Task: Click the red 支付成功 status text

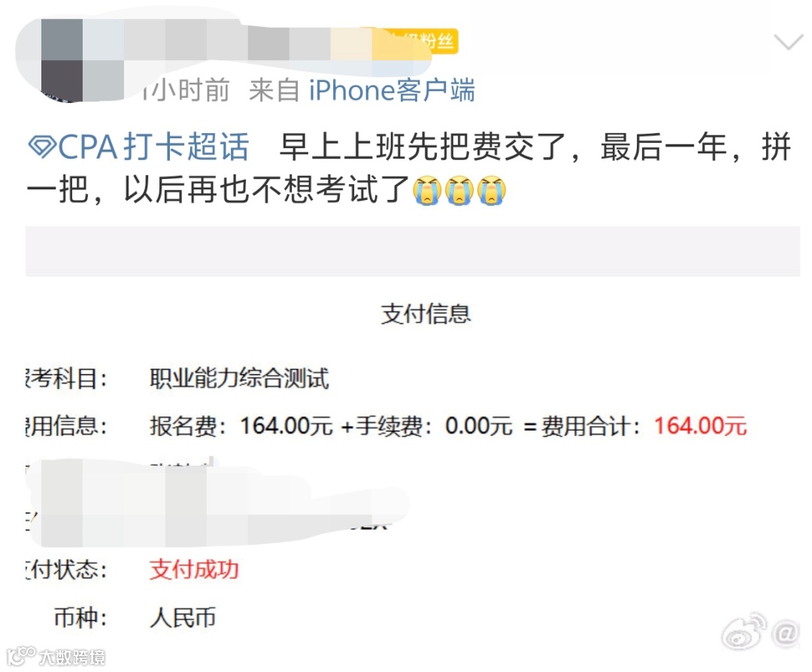Action: (194, 570)
